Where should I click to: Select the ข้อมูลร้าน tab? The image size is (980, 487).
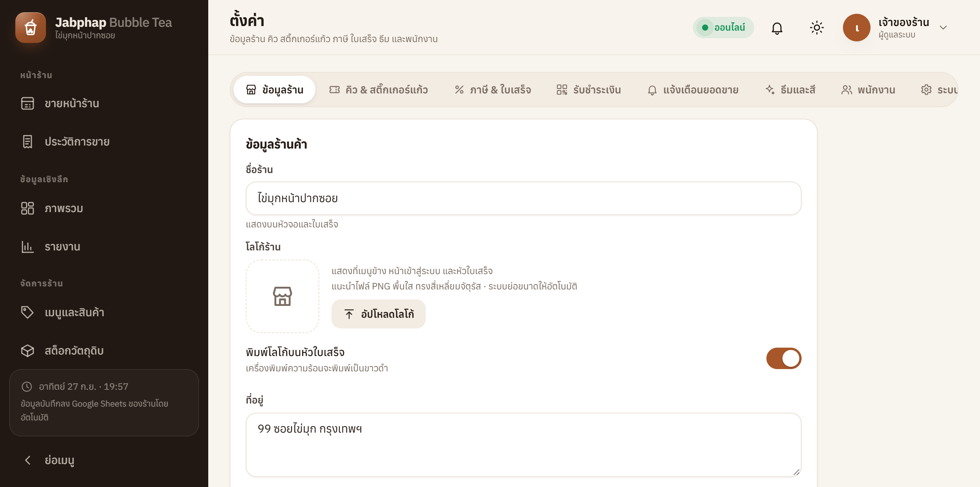tap(274, 90)
